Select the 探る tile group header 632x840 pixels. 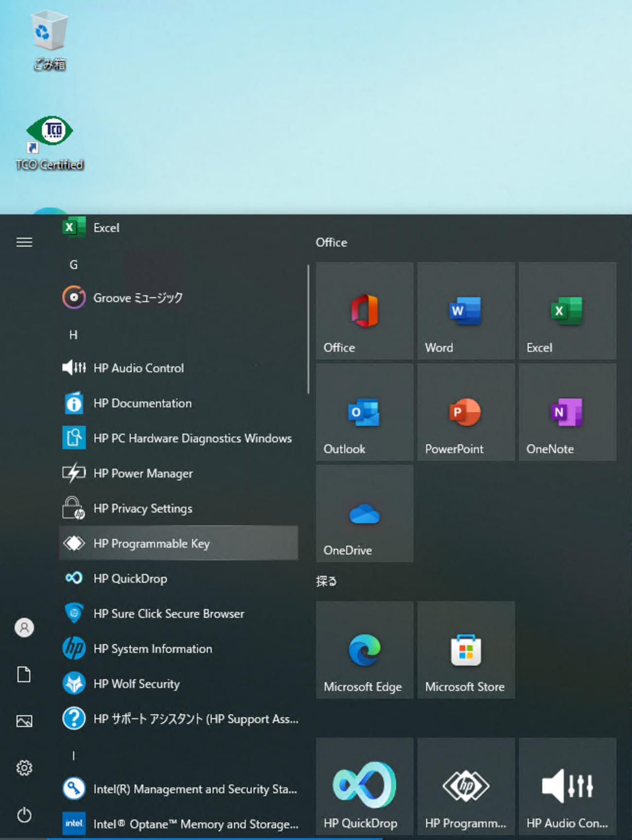tap(326, 582)
